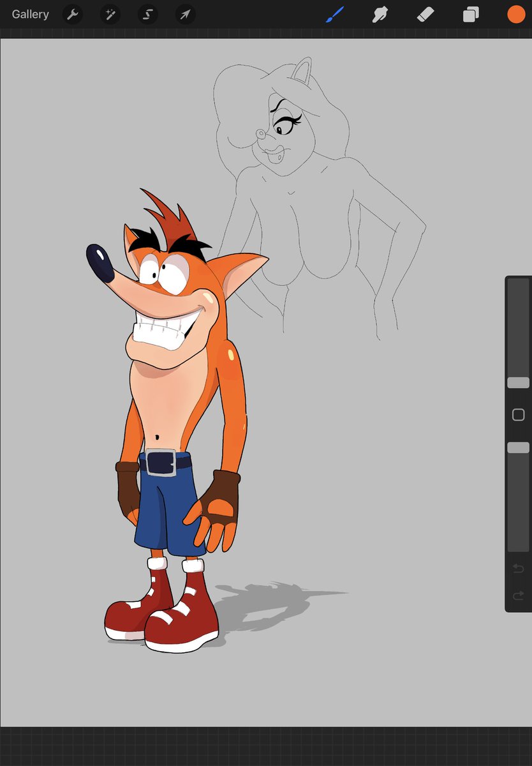Open the Selection tool

pos(148,14)
